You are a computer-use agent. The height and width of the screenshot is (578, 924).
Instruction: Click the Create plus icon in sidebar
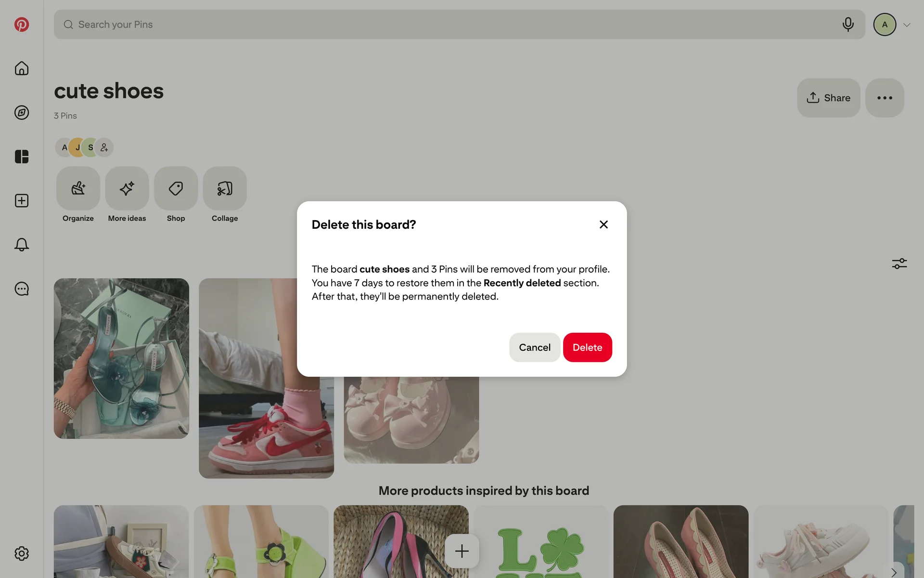tap(22, 201)
